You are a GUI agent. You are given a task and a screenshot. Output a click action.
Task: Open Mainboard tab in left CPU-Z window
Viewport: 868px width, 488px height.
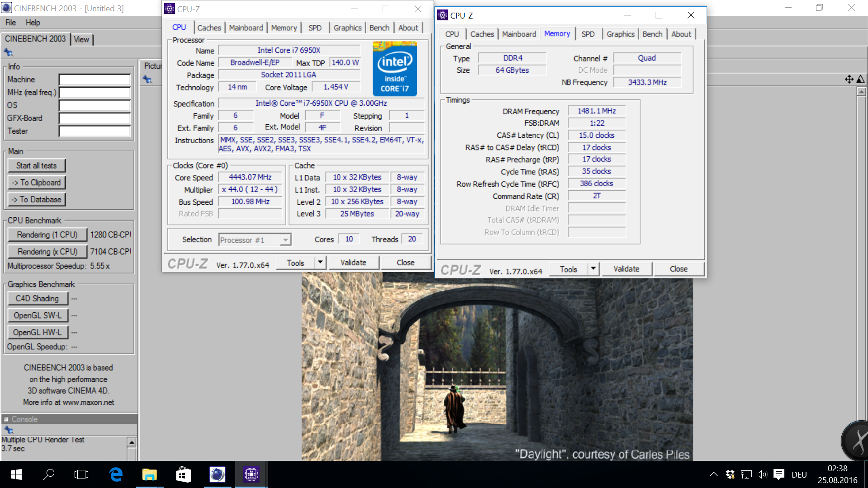click(246, 28)
